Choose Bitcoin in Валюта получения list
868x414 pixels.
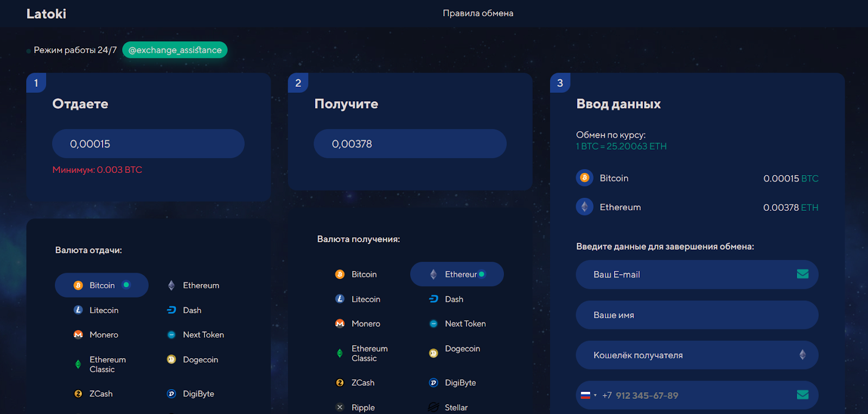pos(356,274)
